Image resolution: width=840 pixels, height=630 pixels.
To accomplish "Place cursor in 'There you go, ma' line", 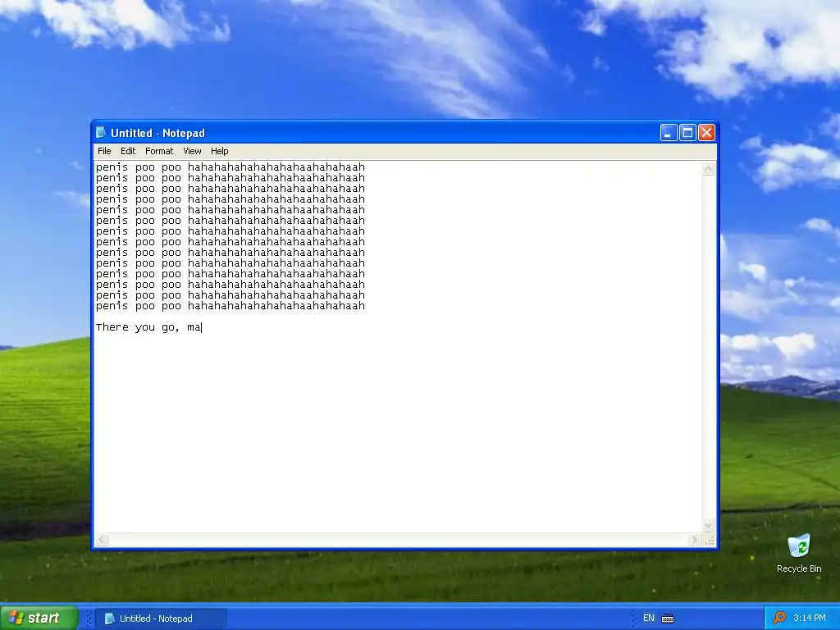I will pos(149,326).
